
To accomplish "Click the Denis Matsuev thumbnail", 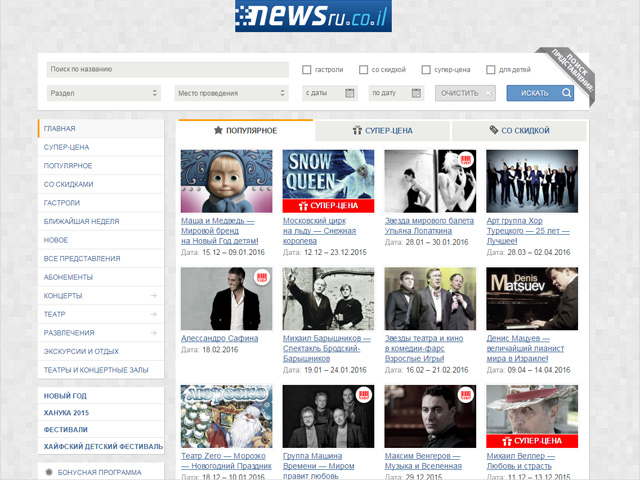I will [532, 298].
